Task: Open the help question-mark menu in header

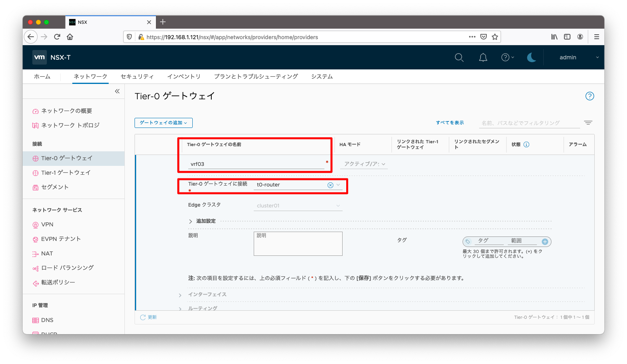Action: coord(507,57)
